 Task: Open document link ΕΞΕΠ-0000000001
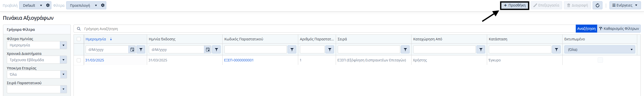pyautogui.click(x=239, y=60)
